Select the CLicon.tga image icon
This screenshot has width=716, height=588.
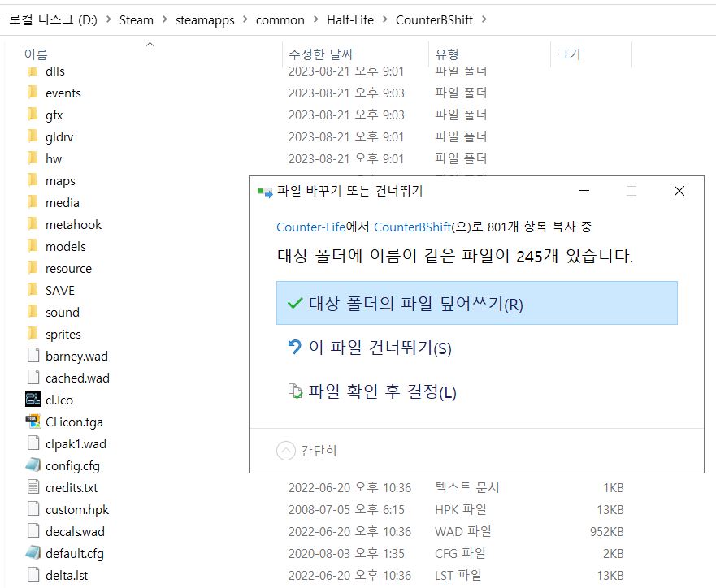tap(33, 421)
